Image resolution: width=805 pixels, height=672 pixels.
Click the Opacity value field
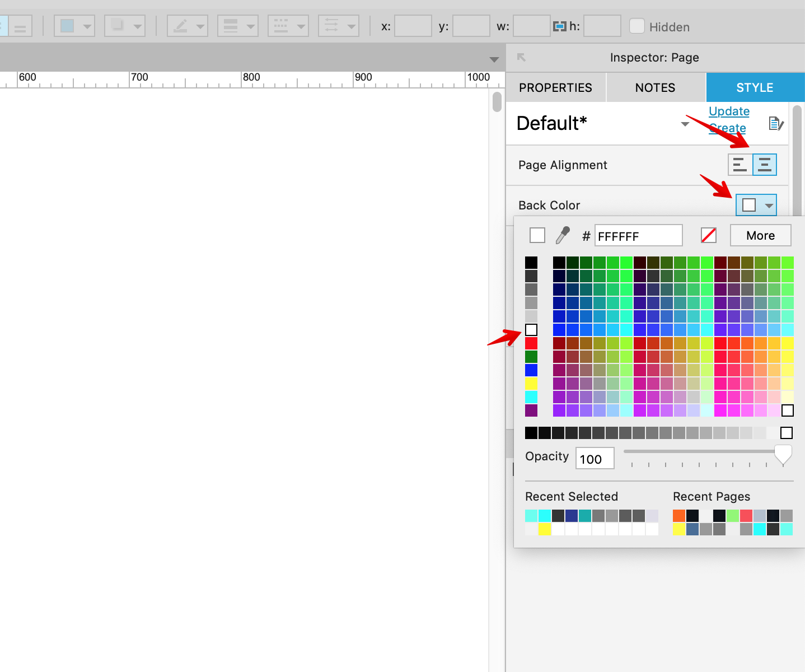595,458
